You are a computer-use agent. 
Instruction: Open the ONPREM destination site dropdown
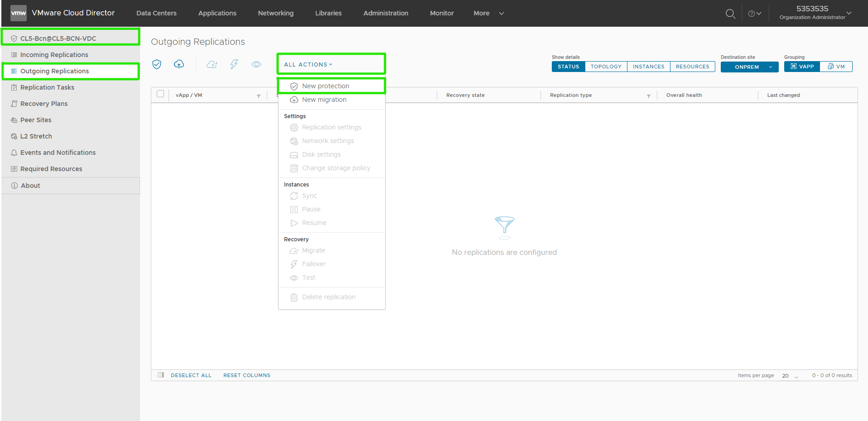[749, 67]
